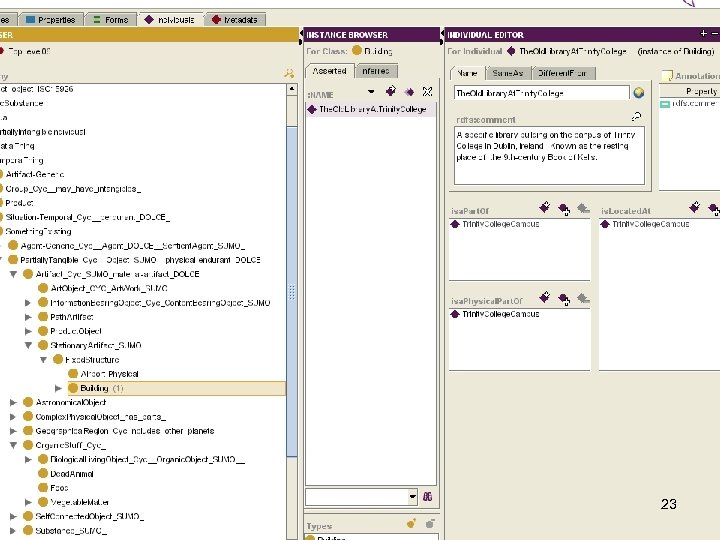Click inside the rdfs:comment text area
The width and height of the screenshot is (720, 540).
tap(549, 156)
